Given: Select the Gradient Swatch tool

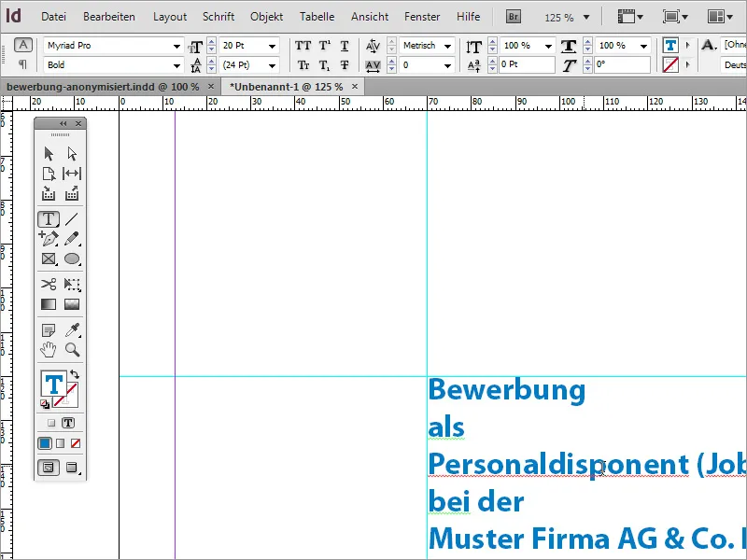Looking at the screenshot, I should point(49,304).
